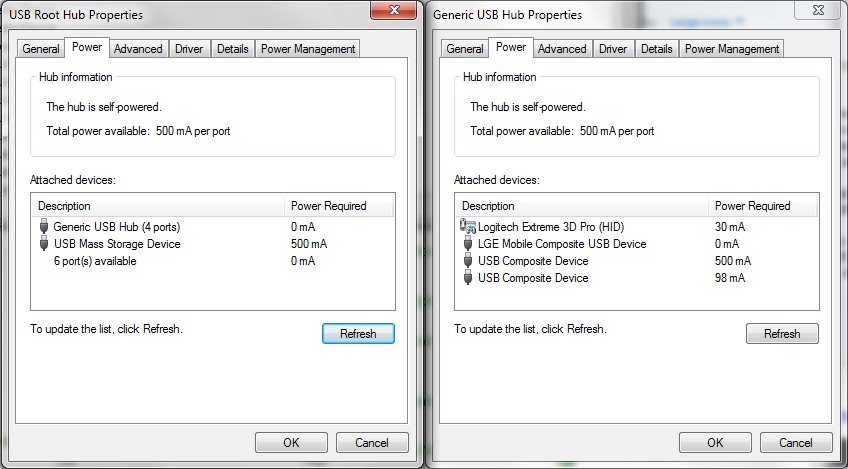Screen dimensions: 848x469
Task: Select the '6 port(s) available' list row
Action: 95,261
